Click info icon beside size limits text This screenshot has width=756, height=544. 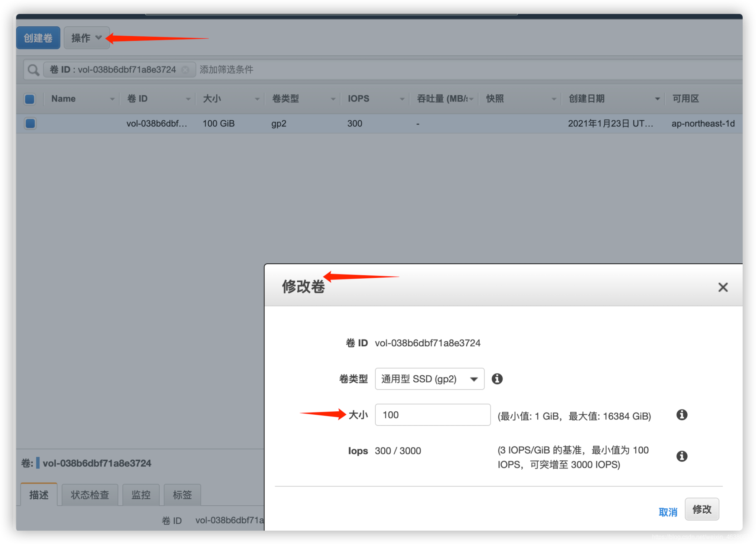[x=681, y=415]
